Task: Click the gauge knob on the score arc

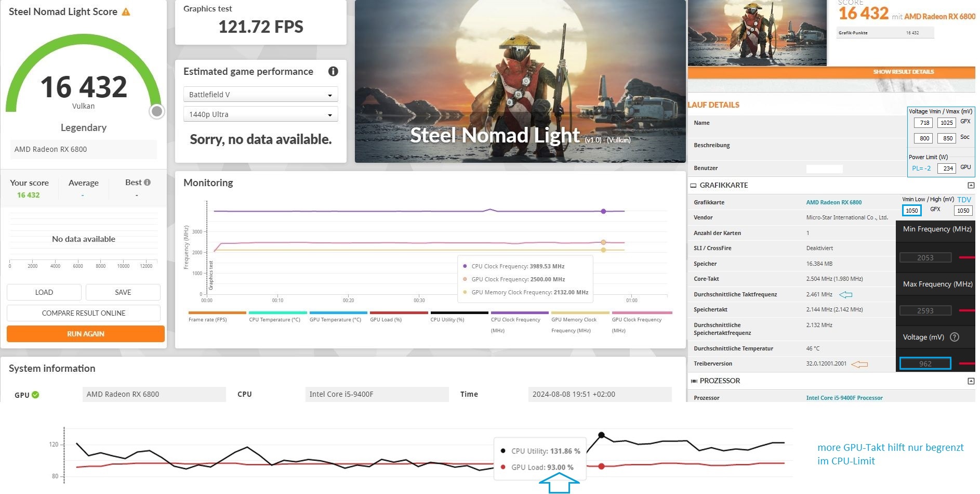Action: click(157, 111)
